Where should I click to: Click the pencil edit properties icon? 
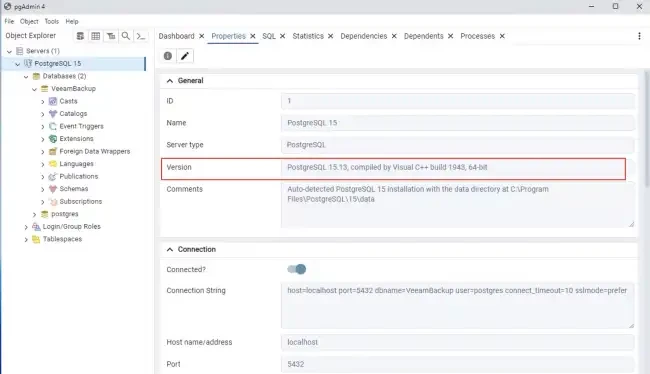[x=185, y=56]
